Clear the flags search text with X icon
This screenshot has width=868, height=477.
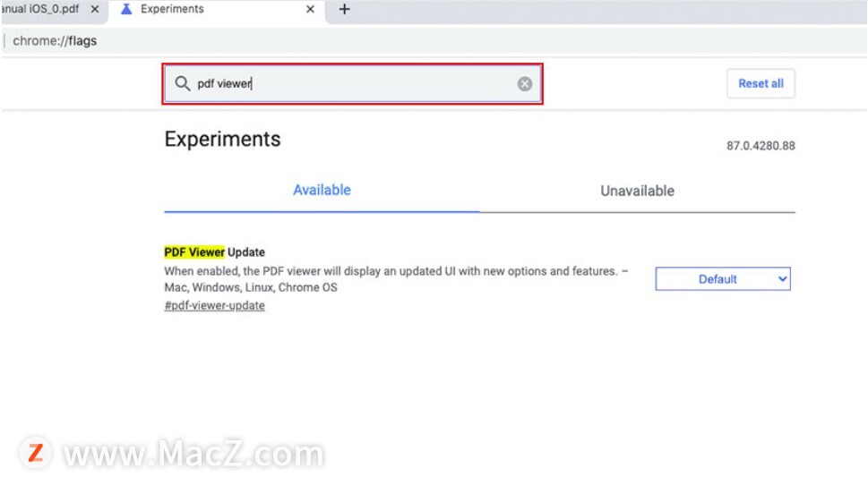click(x=525, y=83)
